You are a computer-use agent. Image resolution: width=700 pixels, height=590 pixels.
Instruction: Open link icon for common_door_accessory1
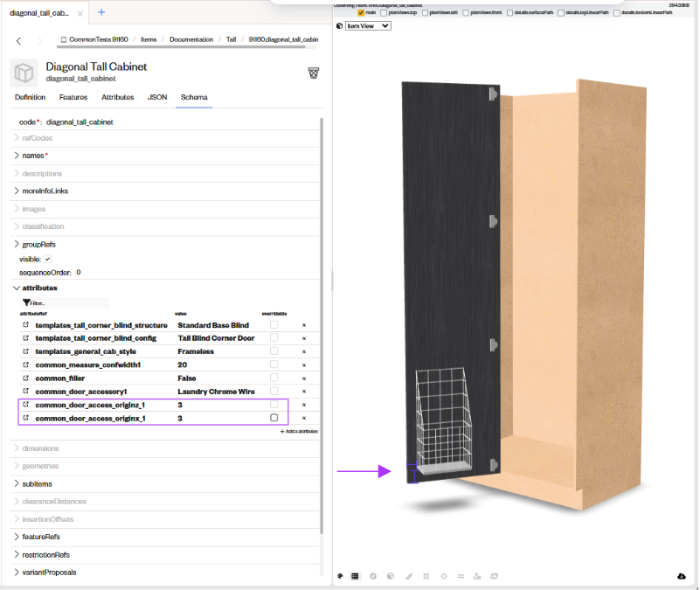pos(26,391)
